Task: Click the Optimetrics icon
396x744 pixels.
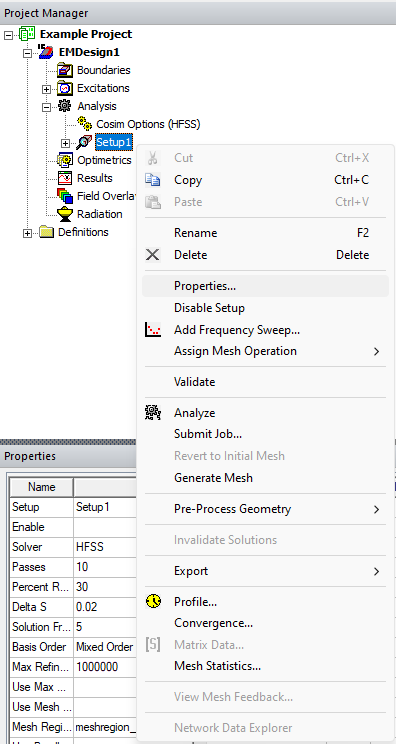Action: tap(65, 160)
